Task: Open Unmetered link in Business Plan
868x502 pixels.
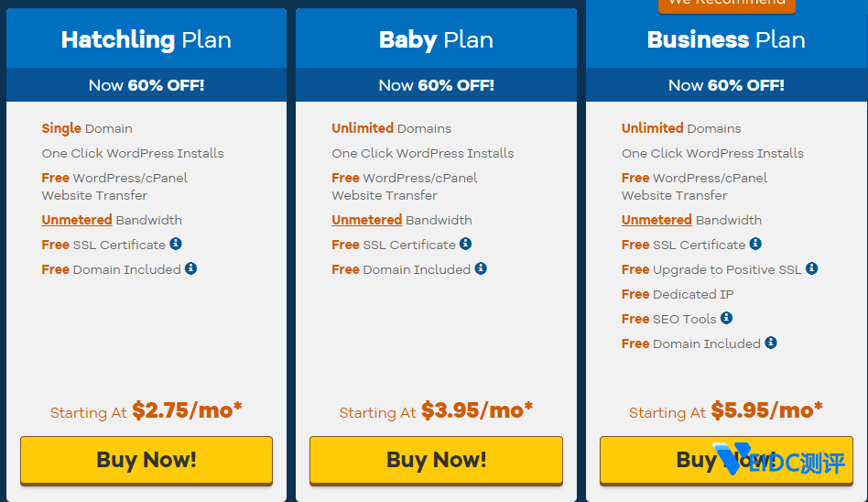Action: coord(656,220)
